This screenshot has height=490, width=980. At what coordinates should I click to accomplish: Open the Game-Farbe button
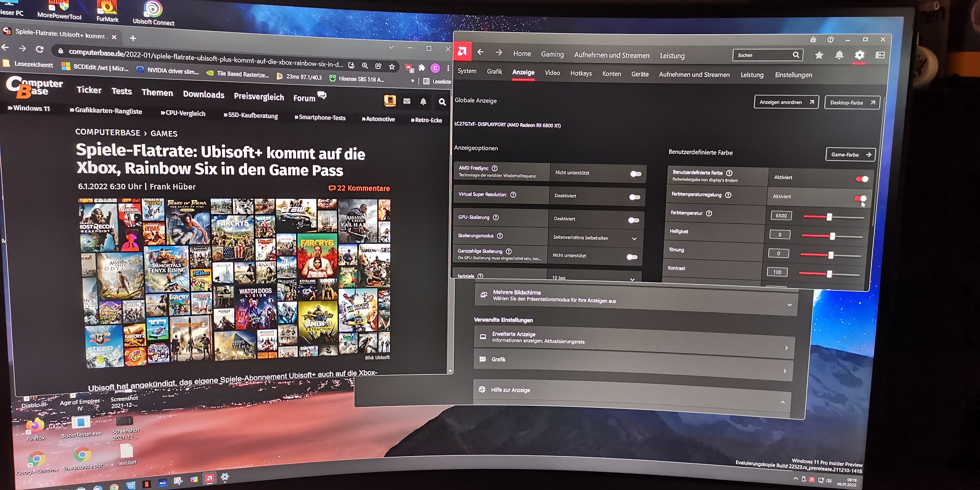(x=851, y=154)
